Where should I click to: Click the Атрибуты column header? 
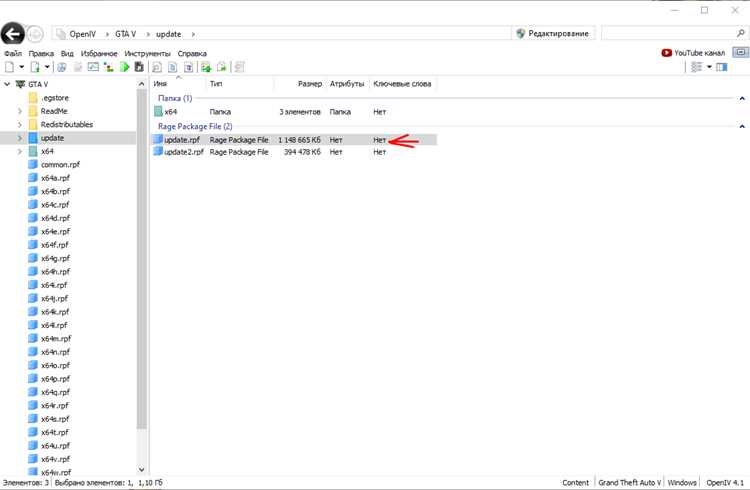347,84
